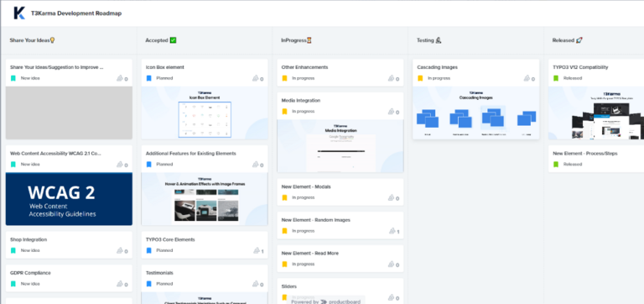Click 'New Element - Random Images' title
The image size is (644, 304).
pos(316,220)
